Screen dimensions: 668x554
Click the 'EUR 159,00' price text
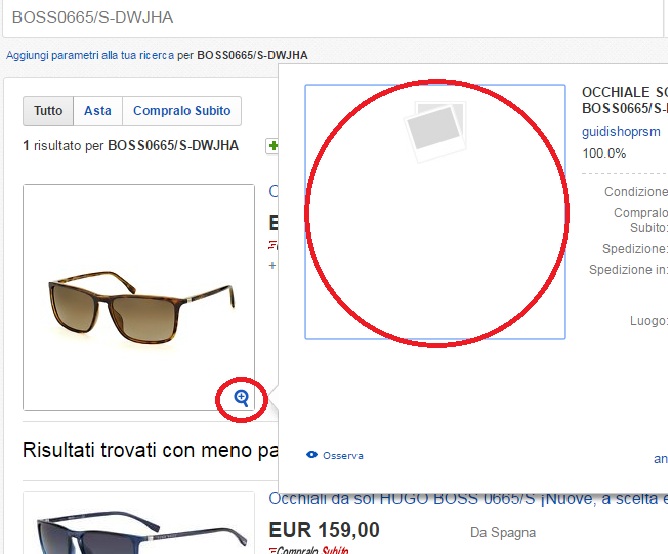324,530
